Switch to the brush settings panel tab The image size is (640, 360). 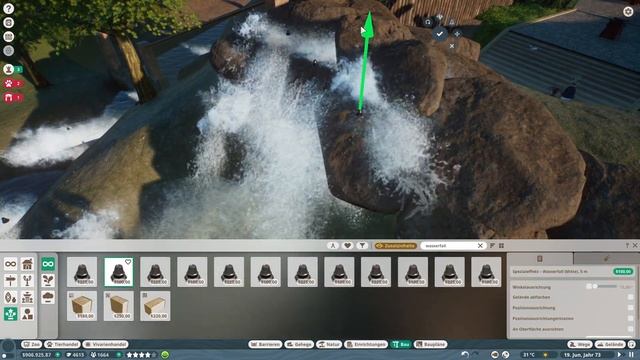pyautogui.click(x=607, y=258)
